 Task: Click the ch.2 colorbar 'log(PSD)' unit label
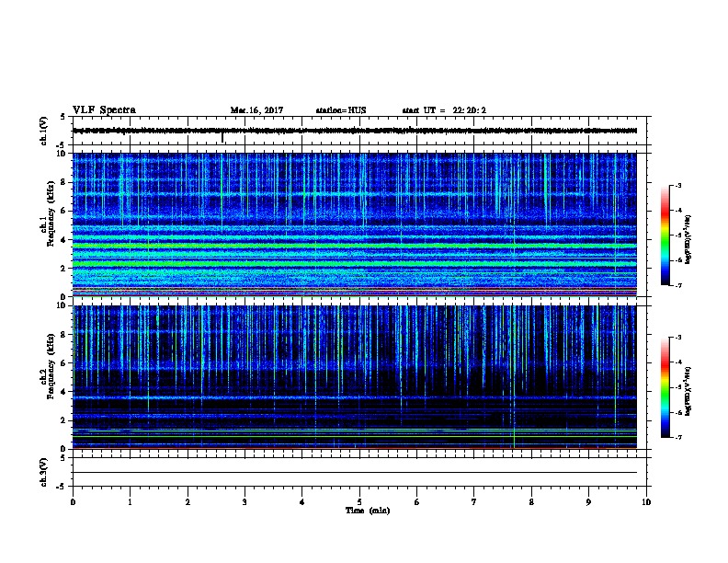pos(688,391)
